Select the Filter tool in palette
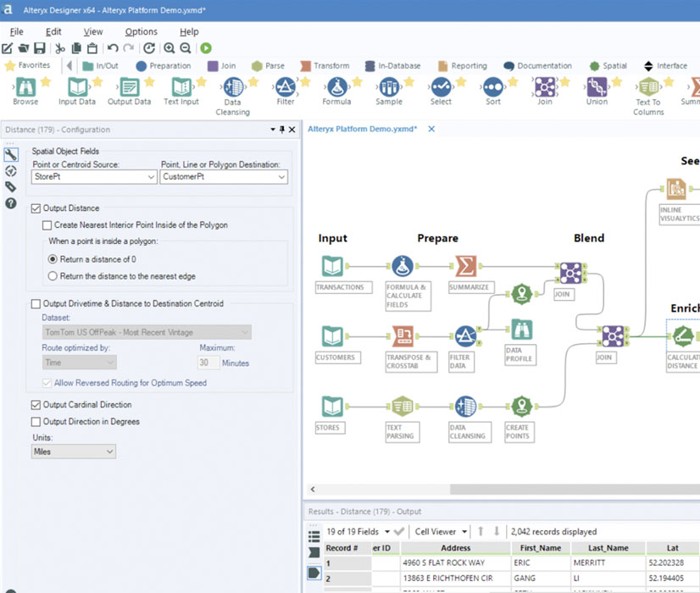700x593 pixels. pyautogui.click(x=286, y=87)
